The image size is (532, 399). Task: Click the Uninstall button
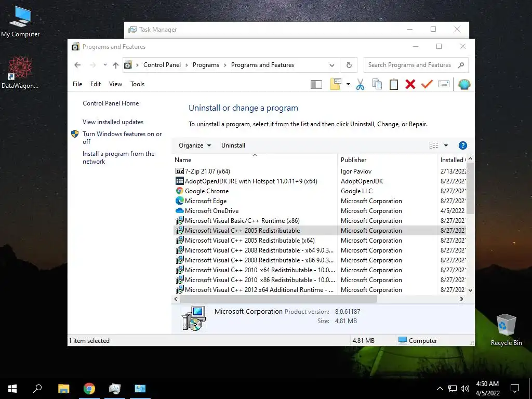coord(233,145)
